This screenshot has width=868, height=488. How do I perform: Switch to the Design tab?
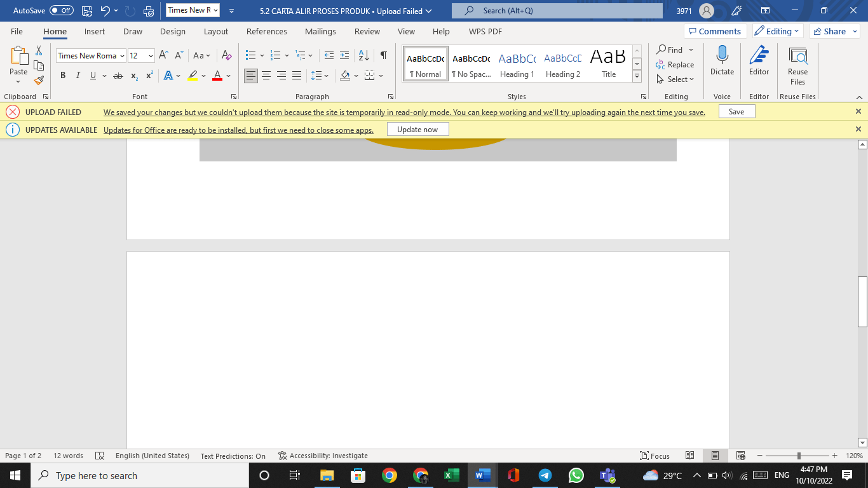pyautogui.click(x=173, y=31)
